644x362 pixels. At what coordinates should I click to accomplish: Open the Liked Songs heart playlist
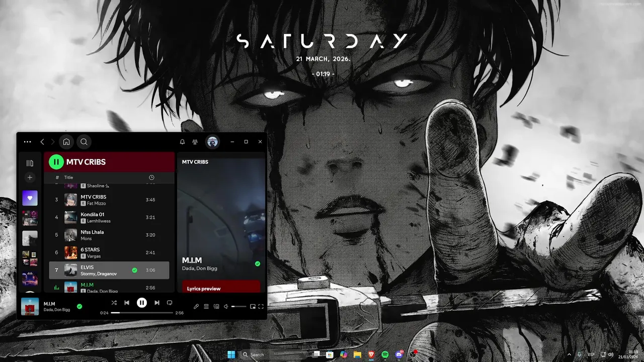30,198
